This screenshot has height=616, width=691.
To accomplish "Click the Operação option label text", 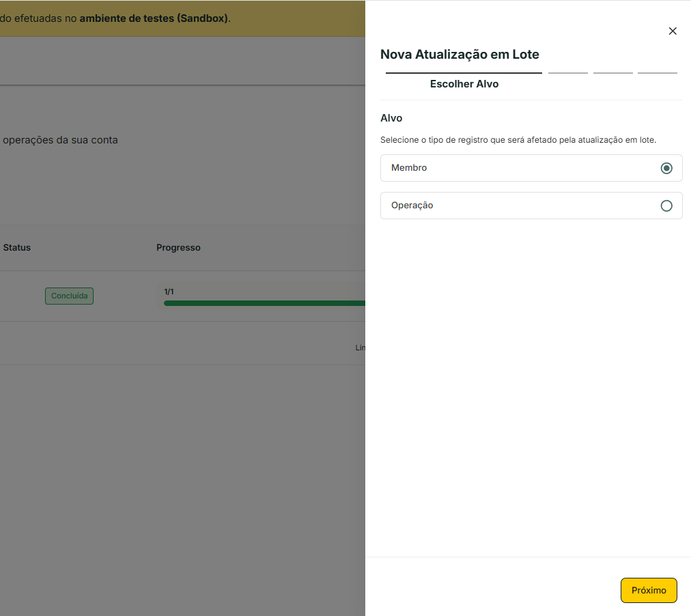I will (412, 205).
